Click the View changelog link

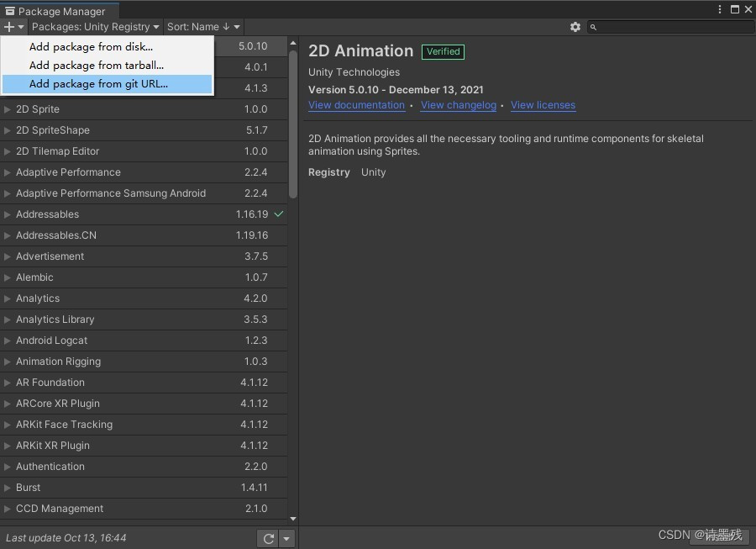tap(458, 105)
